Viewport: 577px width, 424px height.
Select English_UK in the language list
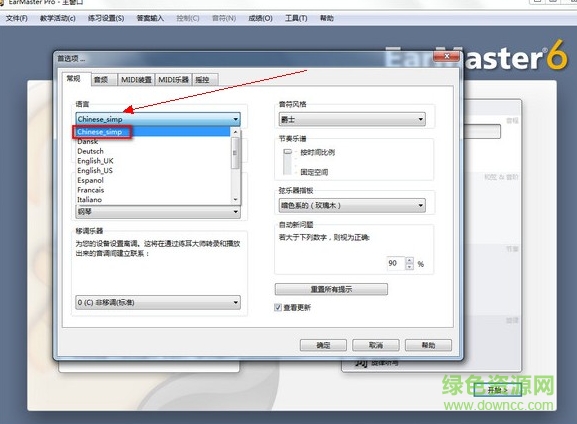pos(153,161)
